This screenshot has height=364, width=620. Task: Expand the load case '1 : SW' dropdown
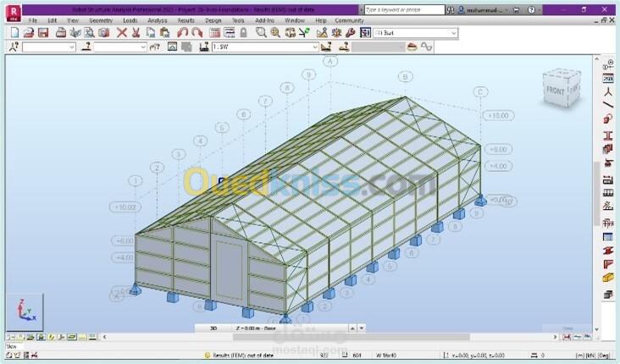click(314, 47)
